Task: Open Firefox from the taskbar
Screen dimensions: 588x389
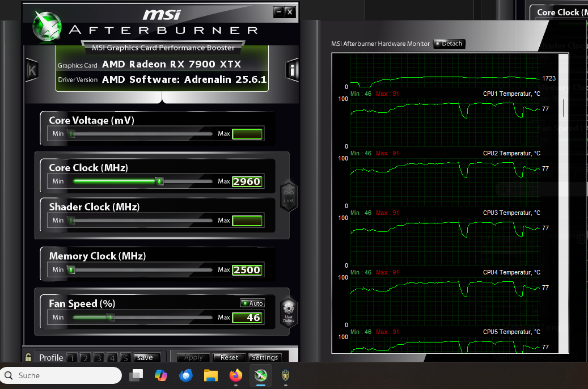Action: 236,375
